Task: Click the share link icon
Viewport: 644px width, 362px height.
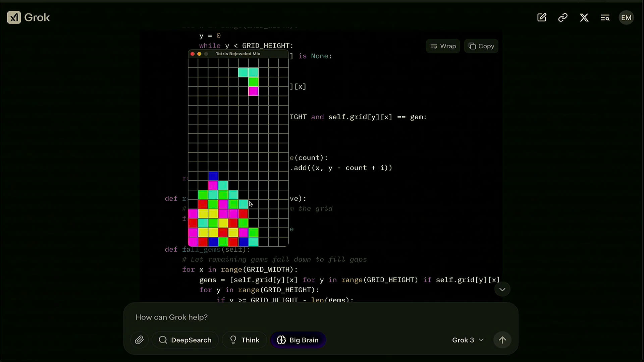Action: coord(564,17)
